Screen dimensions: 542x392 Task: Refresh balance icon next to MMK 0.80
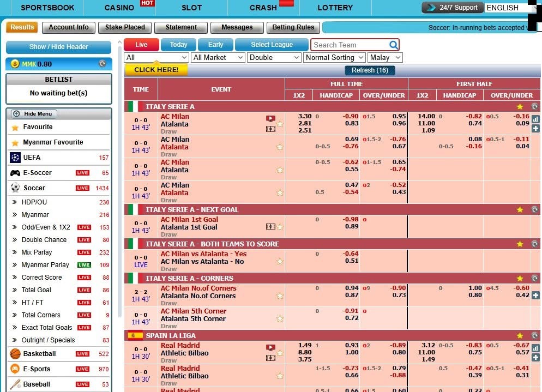pos(103,64)
